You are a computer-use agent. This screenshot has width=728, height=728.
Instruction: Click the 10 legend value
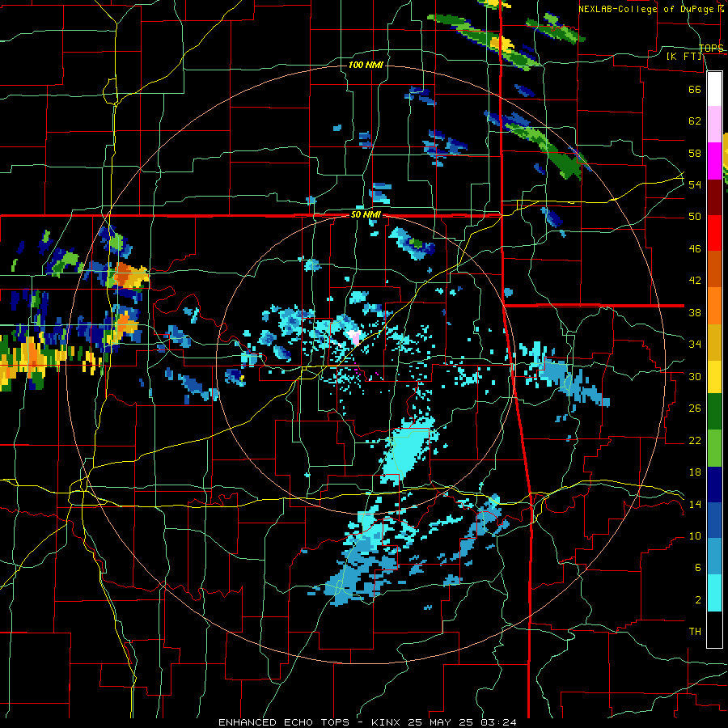tap(695, 535)
